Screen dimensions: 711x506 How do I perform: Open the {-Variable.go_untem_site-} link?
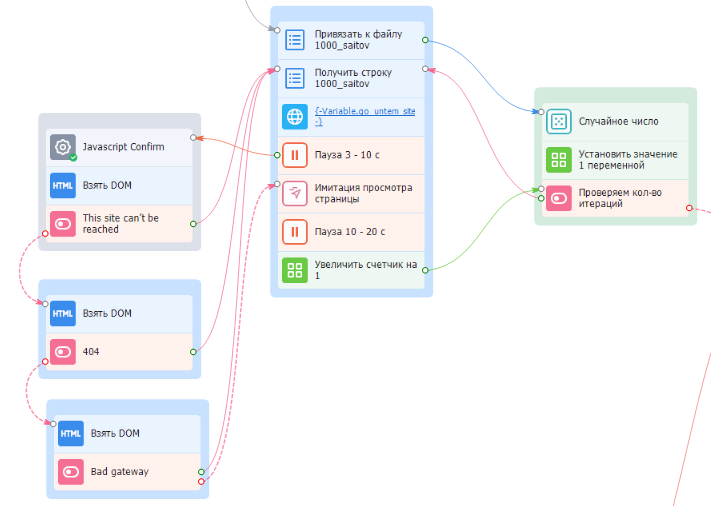(365, 116)
